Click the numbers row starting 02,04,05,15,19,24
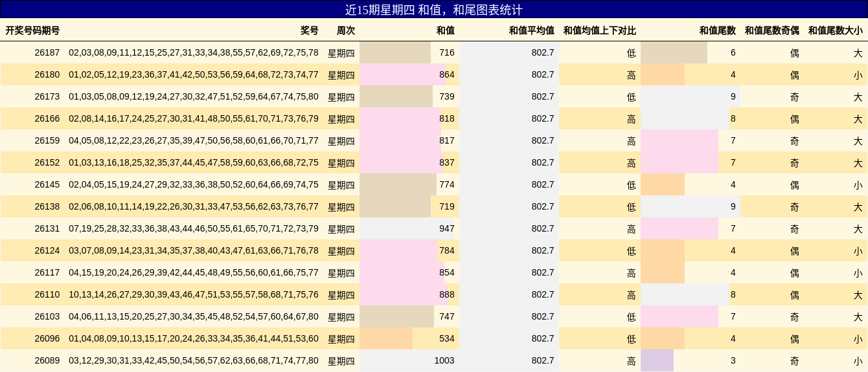Screen dimensions: 868x372 [194, 184]
